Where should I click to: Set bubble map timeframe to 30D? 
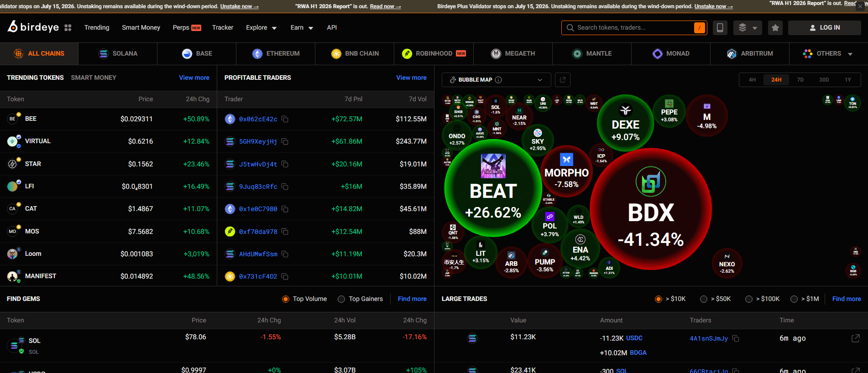(824, 80)
